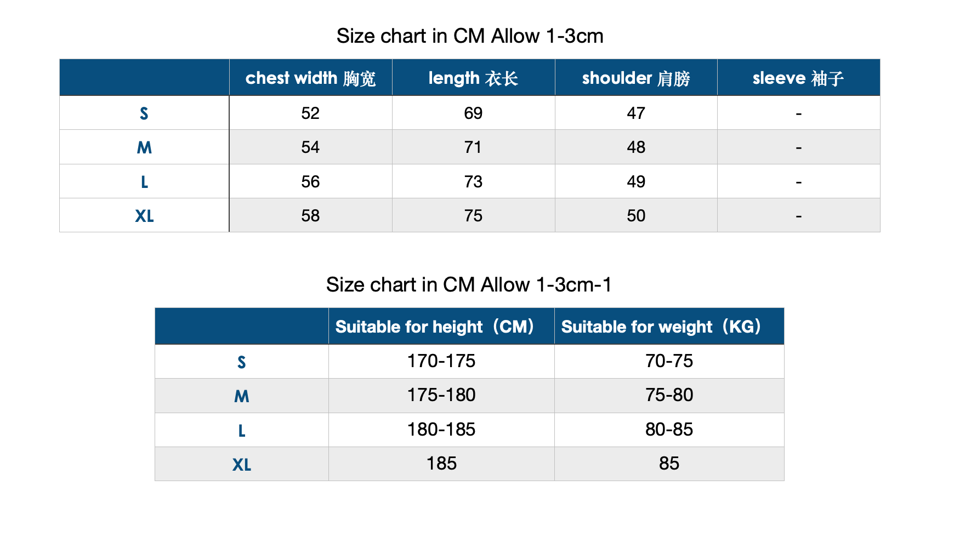The width and height of the screenshot is (954, 560).
Task: Select the length 衣长 column header
Action: coord(473,78)
